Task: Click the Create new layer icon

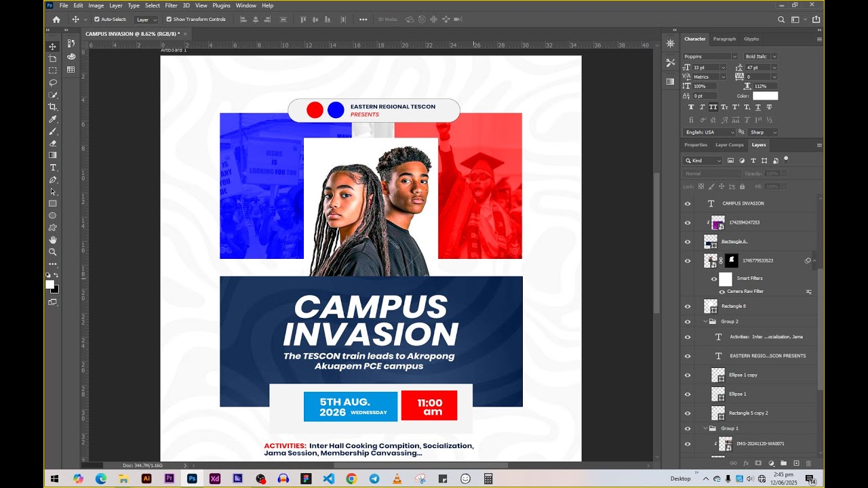Action: [796, 464]
